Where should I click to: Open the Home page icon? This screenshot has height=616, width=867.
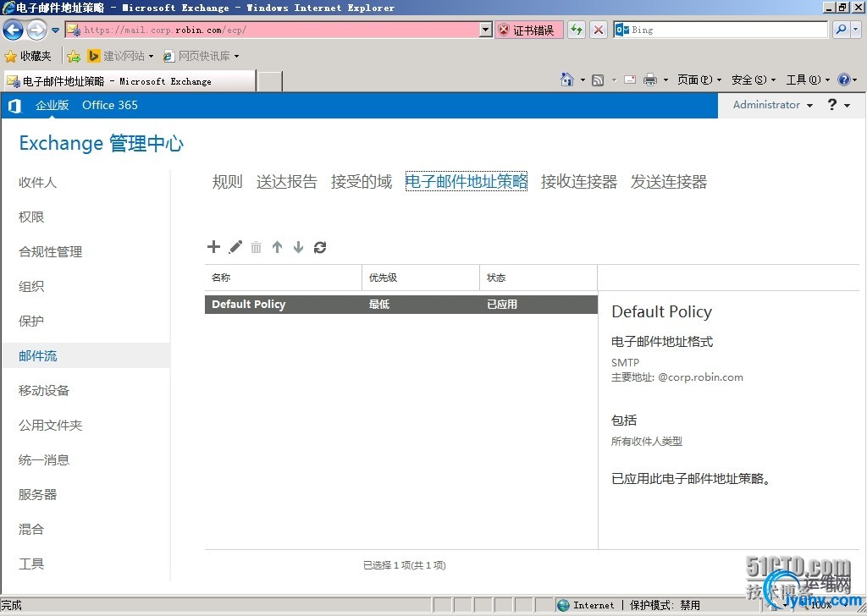coord(566,80)
